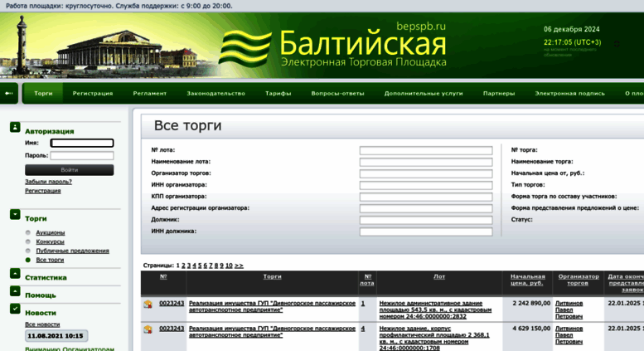Open the Все новости link
Screen dimensions: 644x351
pyautogui.click(x=42, y=324)
